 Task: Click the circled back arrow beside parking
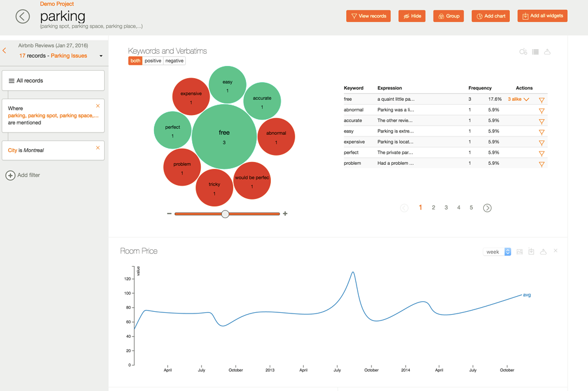point(23,17)
